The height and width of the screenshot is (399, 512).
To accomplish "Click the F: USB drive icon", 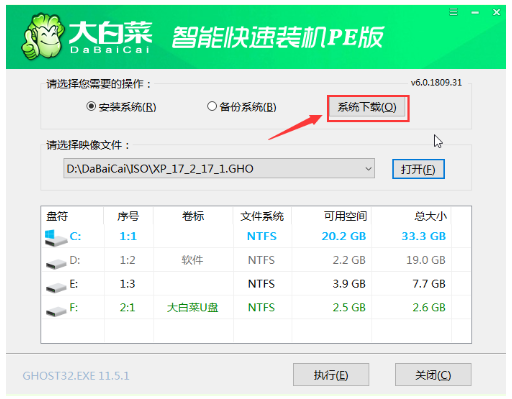I will pos(56,311).
